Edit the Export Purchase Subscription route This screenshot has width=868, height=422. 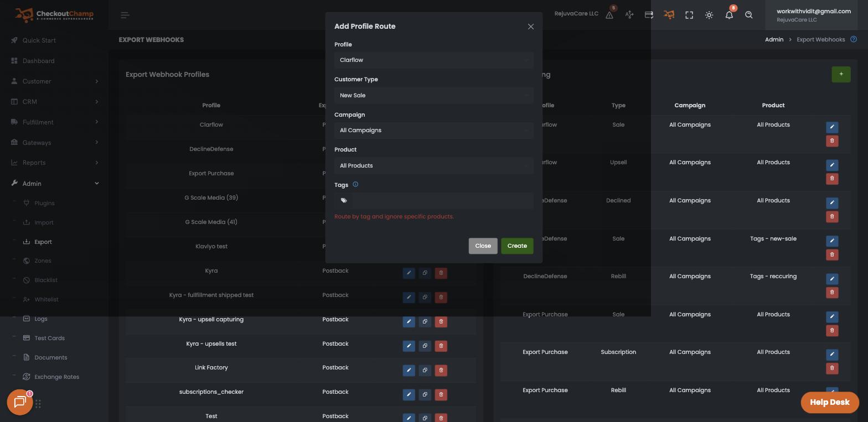pos(831,355)
